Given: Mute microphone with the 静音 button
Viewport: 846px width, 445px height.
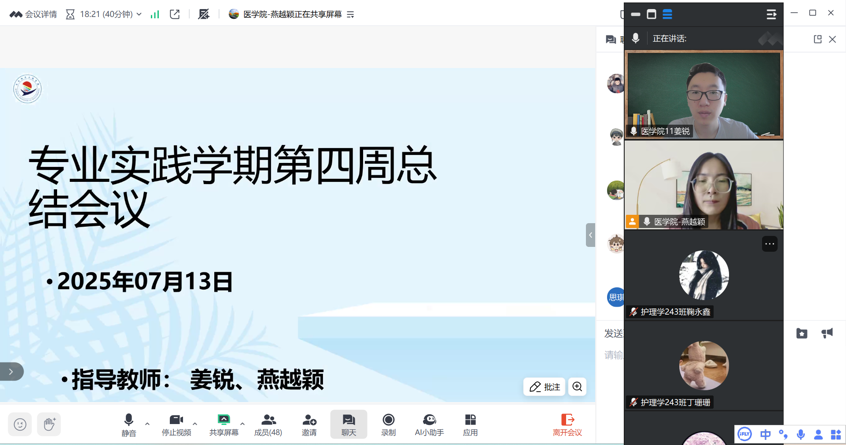Looking at the screenshot, I should point(128,424).
